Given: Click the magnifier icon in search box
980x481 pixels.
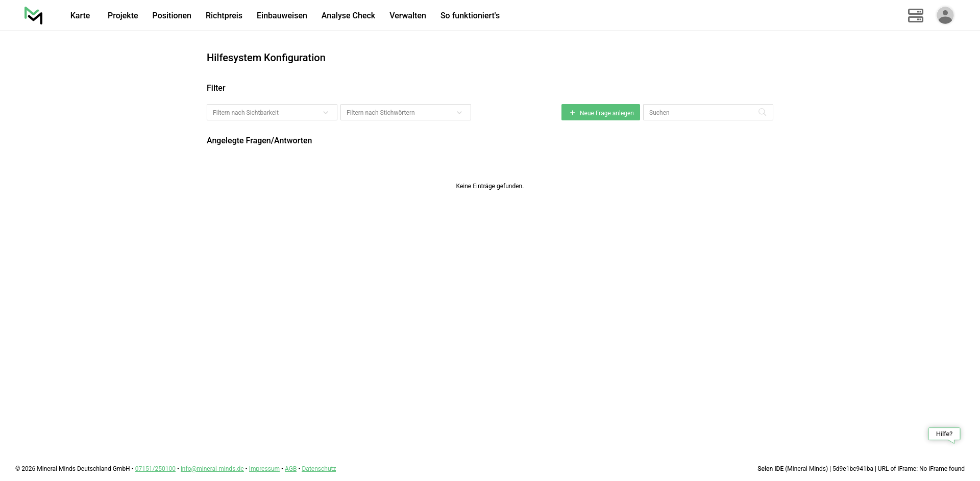Looking at the screenshot, I should tap(762, 112).
